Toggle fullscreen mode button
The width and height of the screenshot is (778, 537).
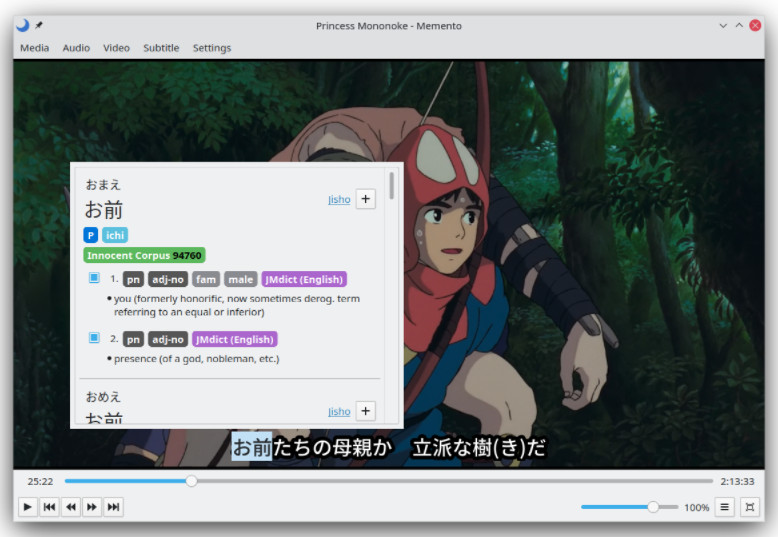coord(750,507)
